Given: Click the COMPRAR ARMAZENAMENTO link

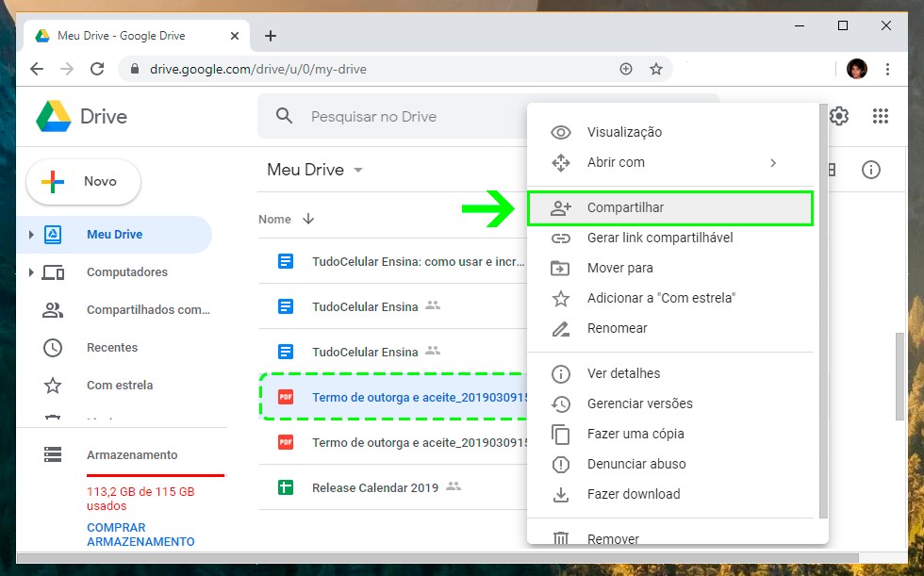Looking at the screenshot, I should point(140,535).
